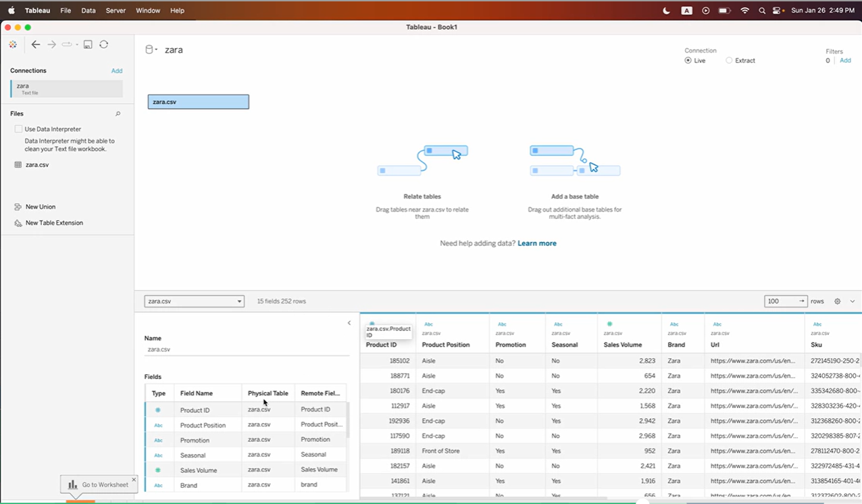Click the Do Not Disturb moon icon
This screenshot has height=504, width=862.
[666, 11]
